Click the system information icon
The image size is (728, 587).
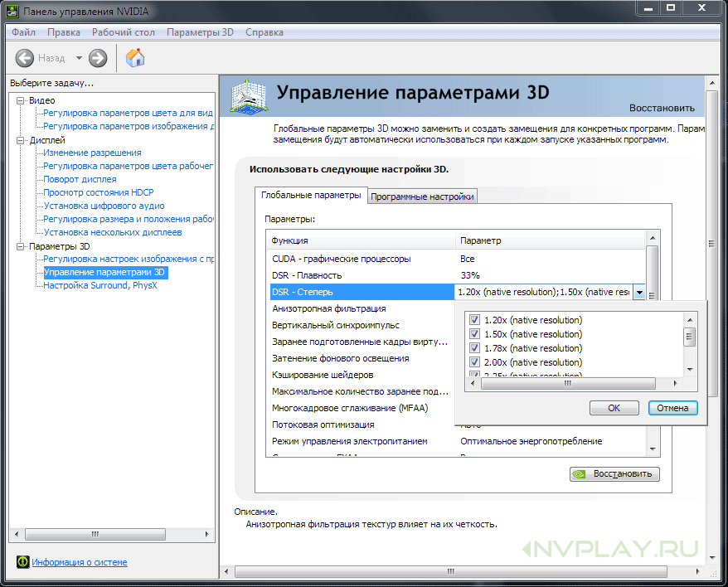point(22,562)
